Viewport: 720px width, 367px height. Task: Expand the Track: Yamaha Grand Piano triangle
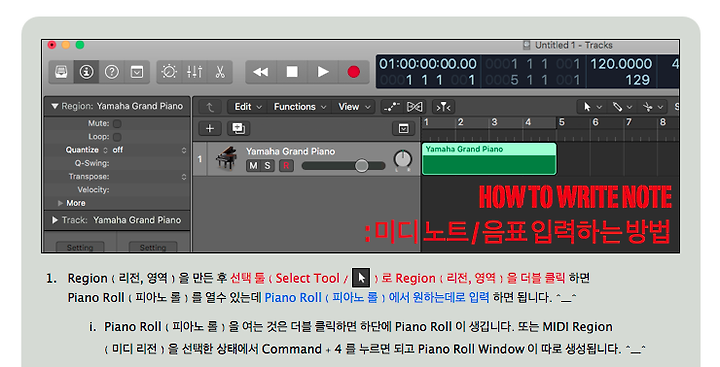coord(55,220)
